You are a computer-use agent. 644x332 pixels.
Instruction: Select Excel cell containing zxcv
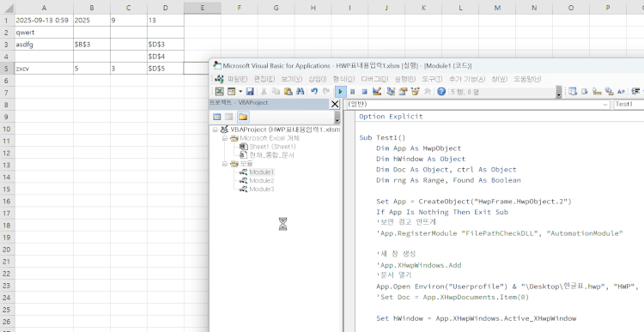[44, 69]
